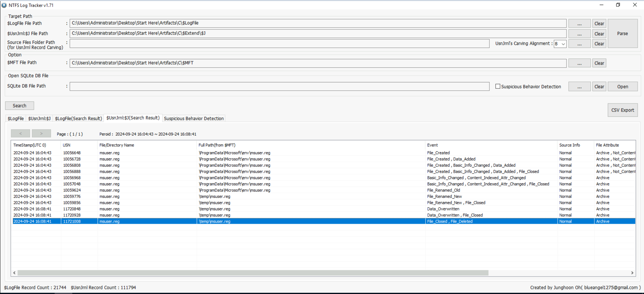Click the $MFT File Path input field
This screenshot has height=294, width=644.
click(318, 63)
